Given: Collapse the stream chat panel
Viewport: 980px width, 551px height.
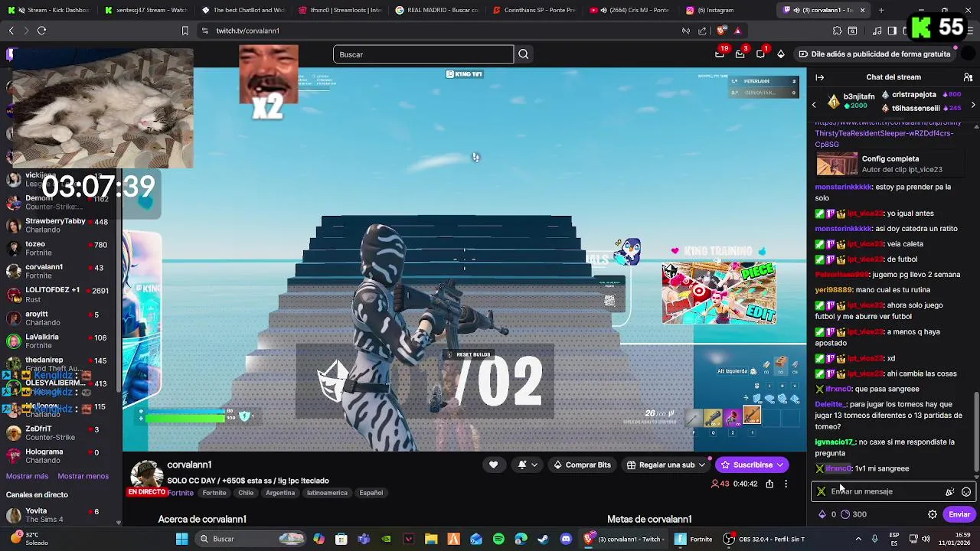Looking at the screenshot, I should coord(819,77).
